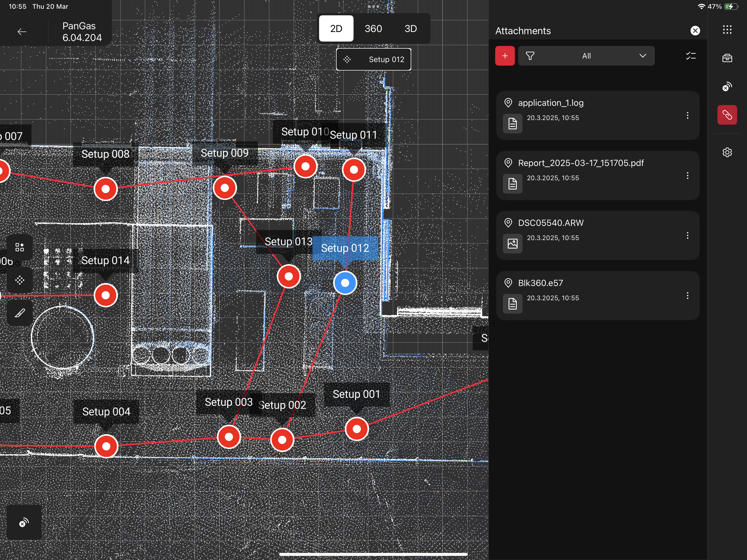747x560 pixels.
Task: Go back using the arrow button
Action: pyautogui.click(x=22, y=32)
